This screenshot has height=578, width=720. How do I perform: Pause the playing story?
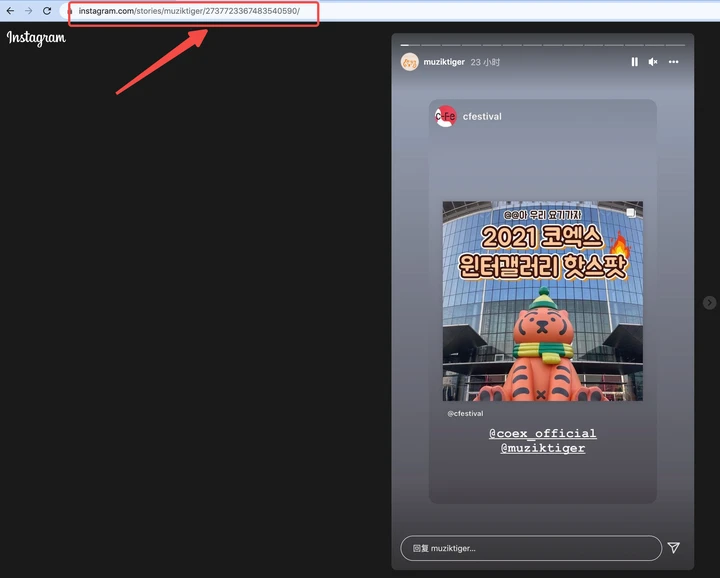pos(635,62)
